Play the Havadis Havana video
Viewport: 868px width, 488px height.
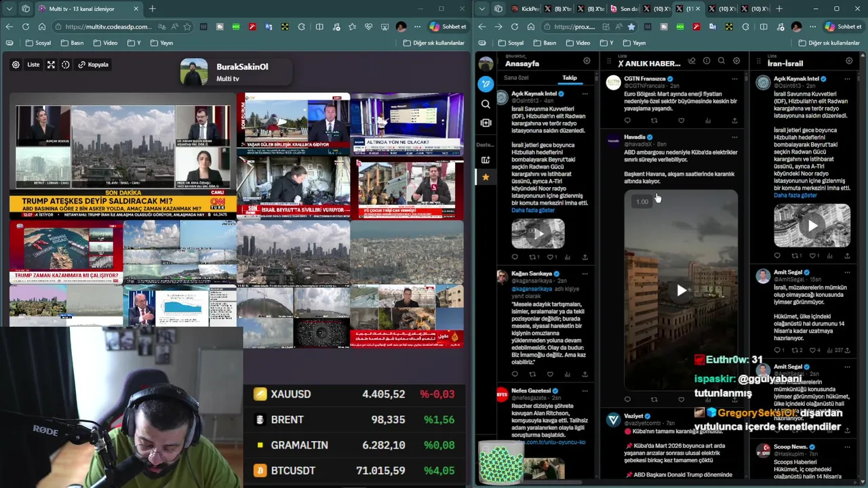(681, 291)
